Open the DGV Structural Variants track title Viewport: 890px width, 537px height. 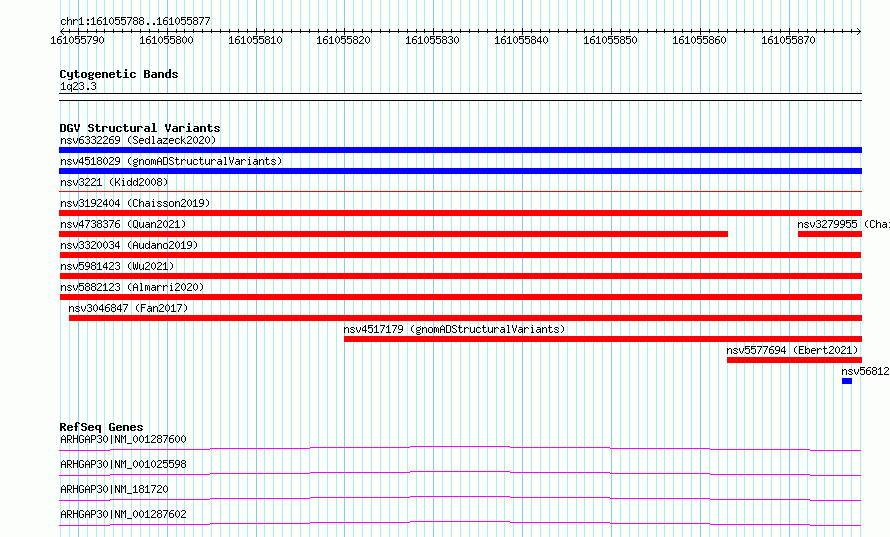[x=140, y=128]
